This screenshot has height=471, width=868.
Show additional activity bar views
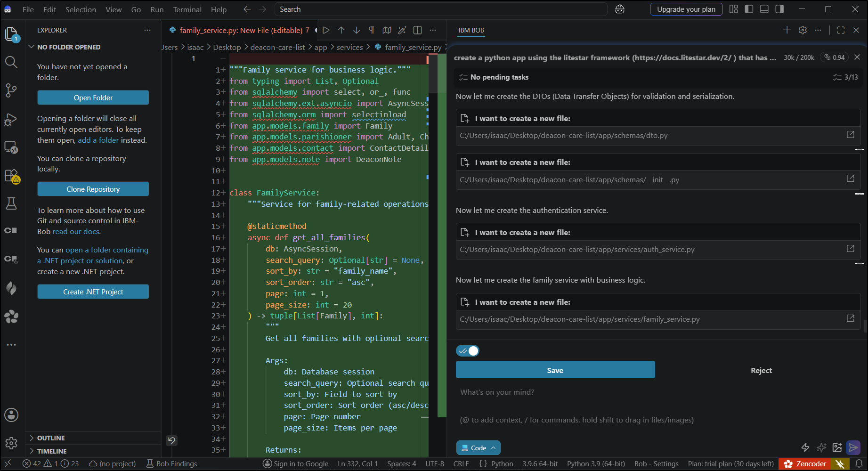coord(11,345)
